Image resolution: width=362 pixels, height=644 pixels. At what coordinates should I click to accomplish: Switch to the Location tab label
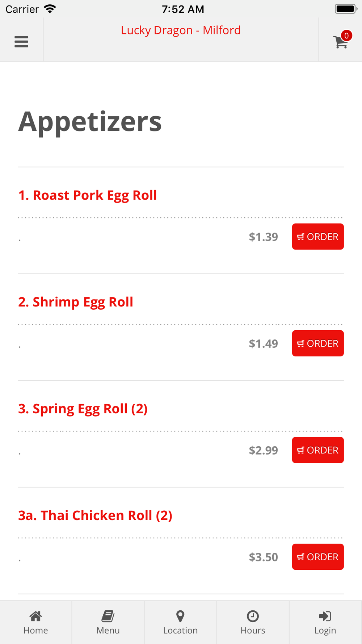tap(180, 631)
